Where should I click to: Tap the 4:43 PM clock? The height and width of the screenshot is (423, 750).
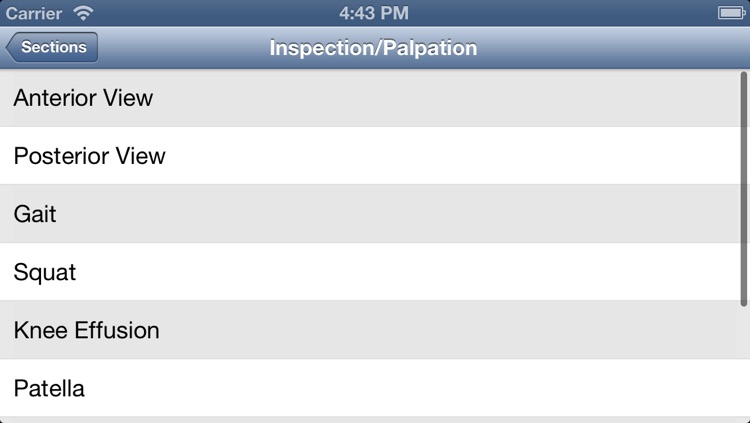click(374, 13)
